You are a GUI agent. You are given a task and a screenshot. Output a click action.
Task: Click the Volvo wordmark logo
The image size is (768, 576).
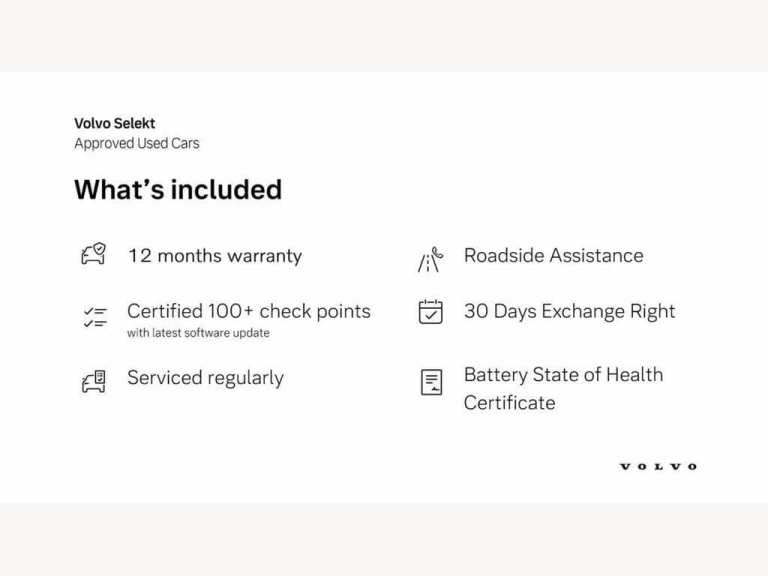(658, 466)
